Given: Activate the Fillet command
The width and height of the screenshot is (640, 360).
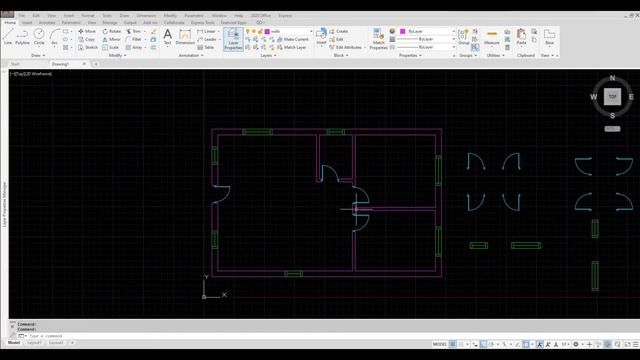Looking at the screenshot, I should point(134,39).
